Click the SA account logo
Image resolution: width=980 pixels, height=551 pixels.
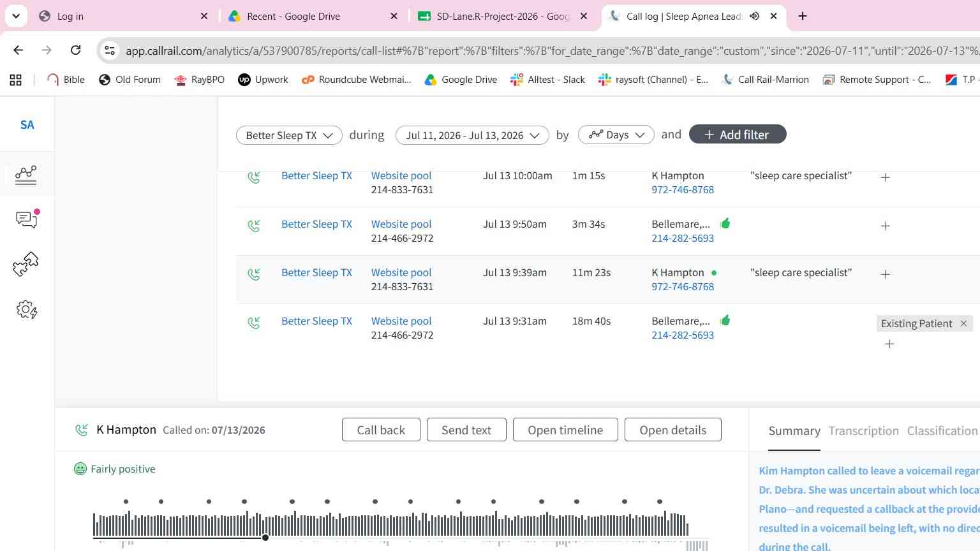[x=27, y=124]
